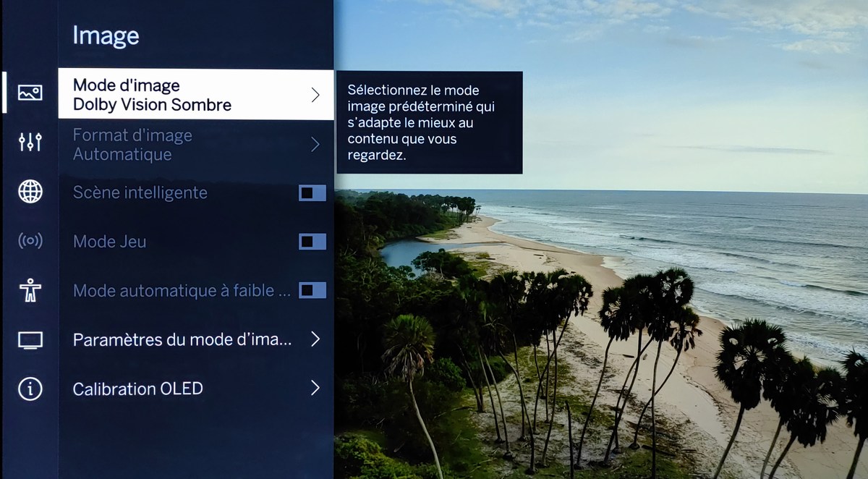
Task: Open the Image settings sidebar icon
Action: tap(30, 93)
